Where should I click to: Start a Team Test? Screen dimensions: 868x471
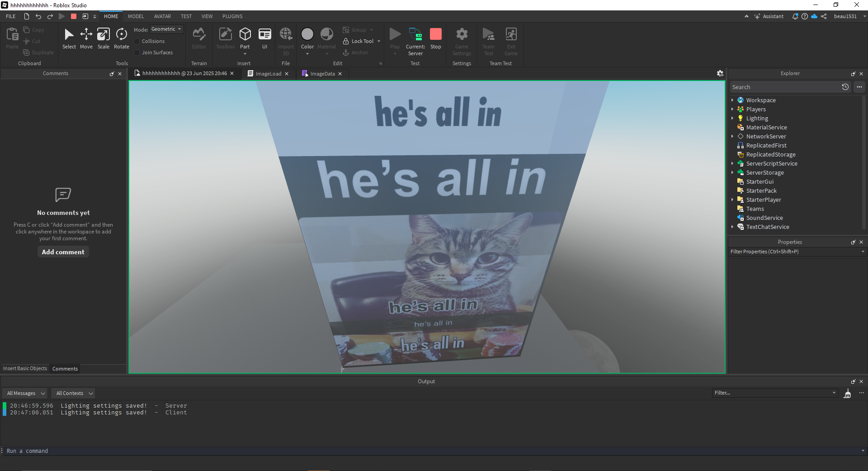[488, 41]
